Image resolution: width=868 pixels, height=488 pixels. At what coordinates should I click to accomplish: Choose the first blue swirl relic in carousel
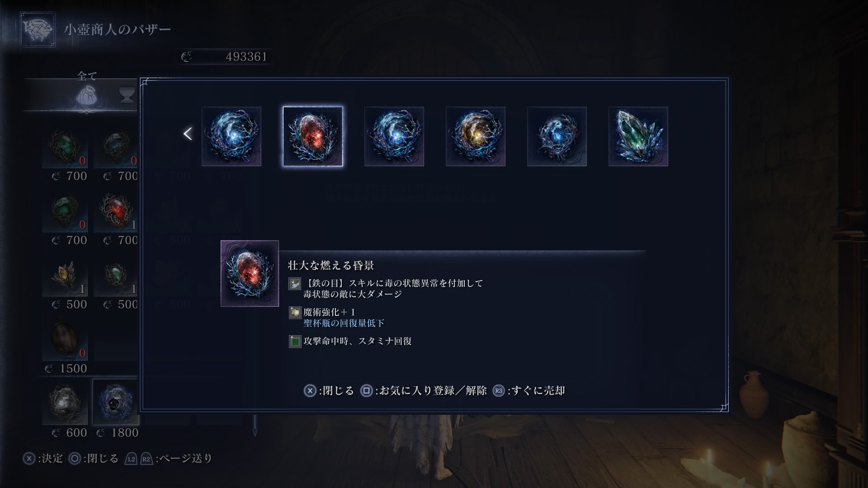231,136
